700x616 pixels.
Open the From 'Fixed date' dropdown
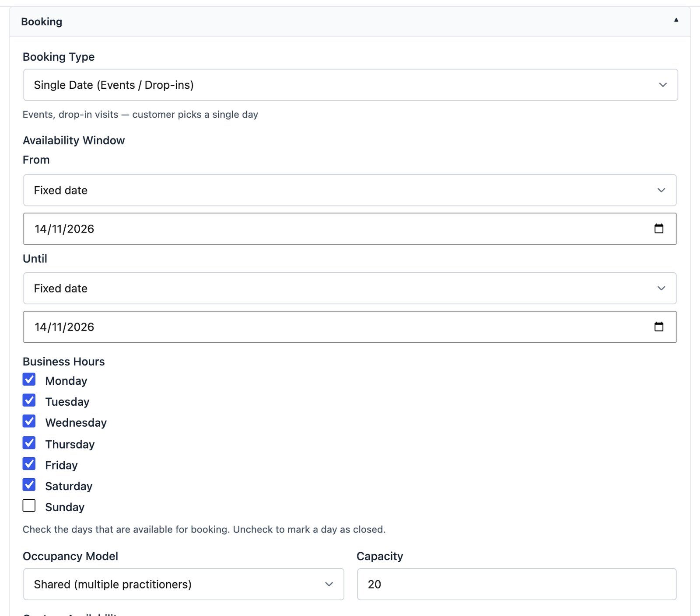click(x=350, y=190)
